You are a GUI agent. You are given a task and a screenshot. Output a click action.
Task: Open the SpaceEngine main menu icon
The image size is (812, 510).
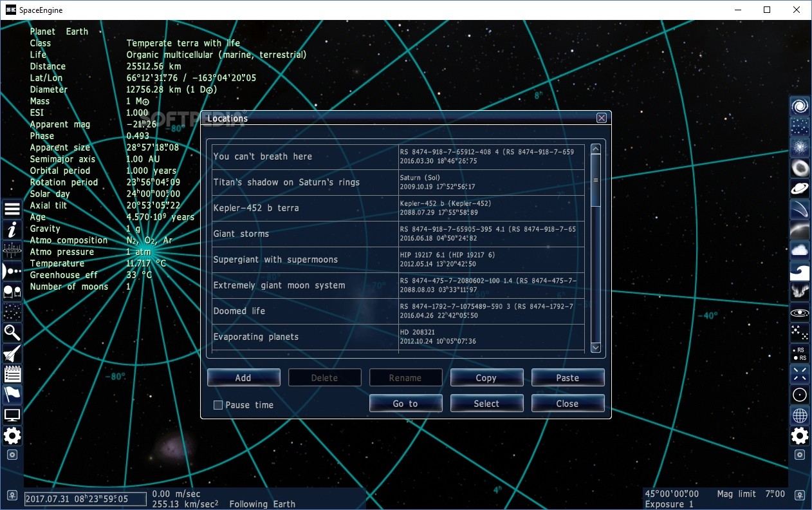click(12, 209)
